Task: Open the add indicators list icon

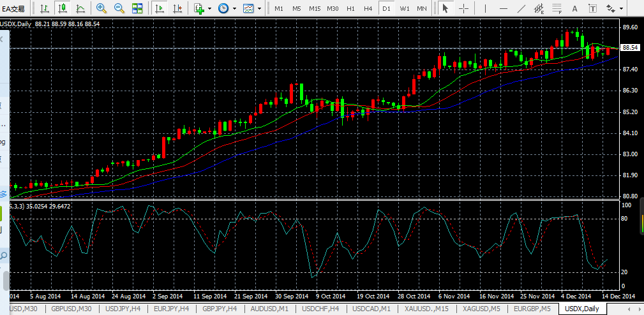Action: coord(199,8)
